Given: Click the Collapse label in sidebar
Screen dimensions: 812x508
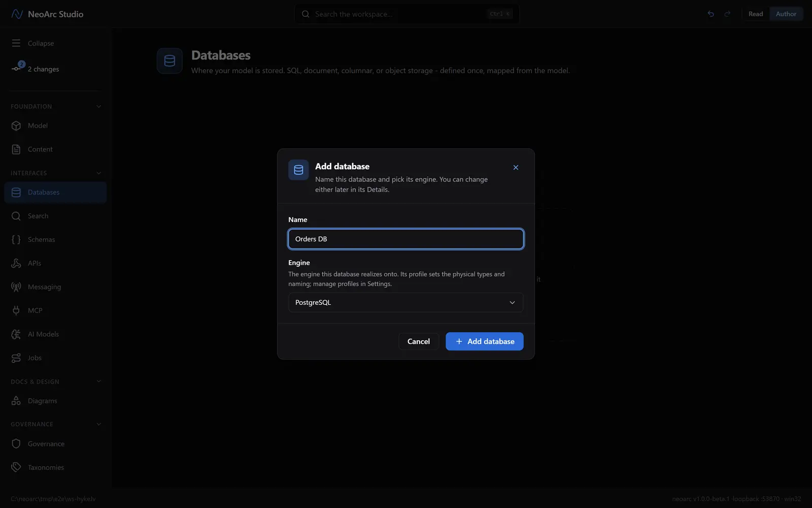Looking at the screenshot, I should [x=41, y=43].
